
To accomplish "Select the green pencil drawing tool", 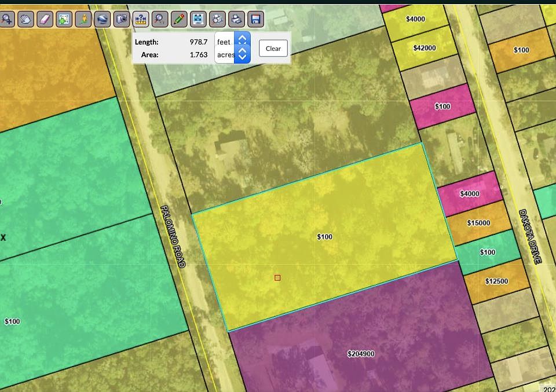I will click(179, 19).
